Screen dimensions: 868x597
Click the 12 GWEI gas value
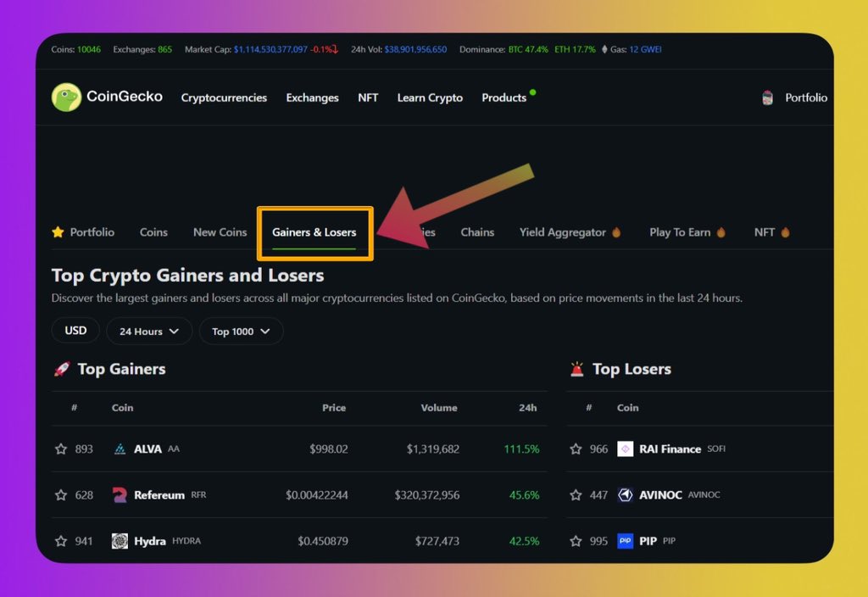click(645, 49)
